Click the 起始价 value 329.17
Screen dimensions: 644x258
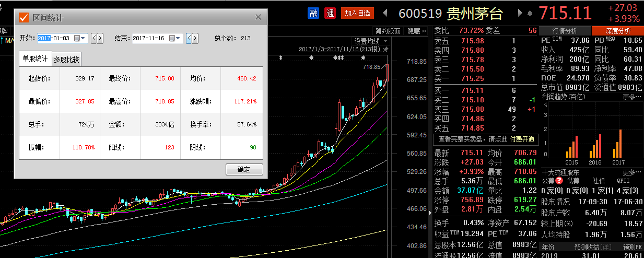pos(84,78)
